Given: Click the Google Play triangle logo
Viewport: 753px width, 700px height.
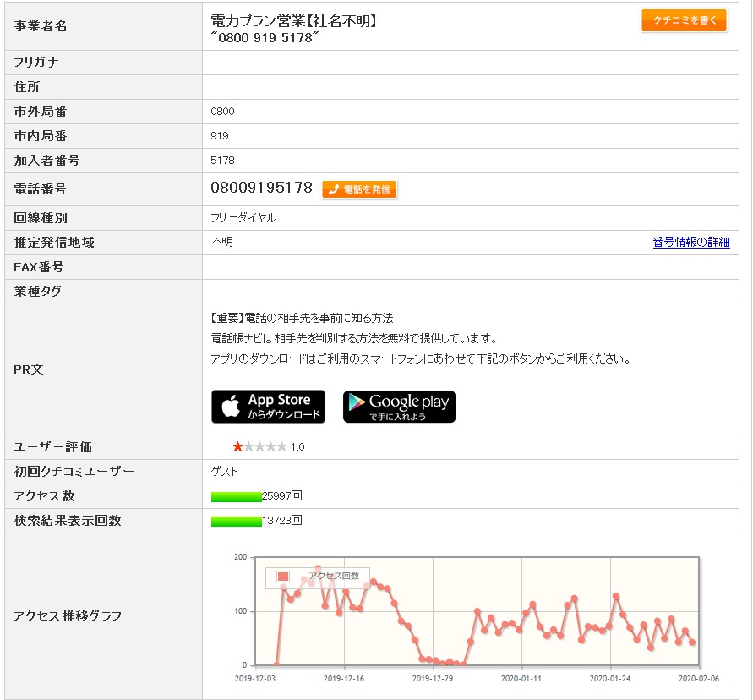Looking at the screenshot, I should (357, 402).
